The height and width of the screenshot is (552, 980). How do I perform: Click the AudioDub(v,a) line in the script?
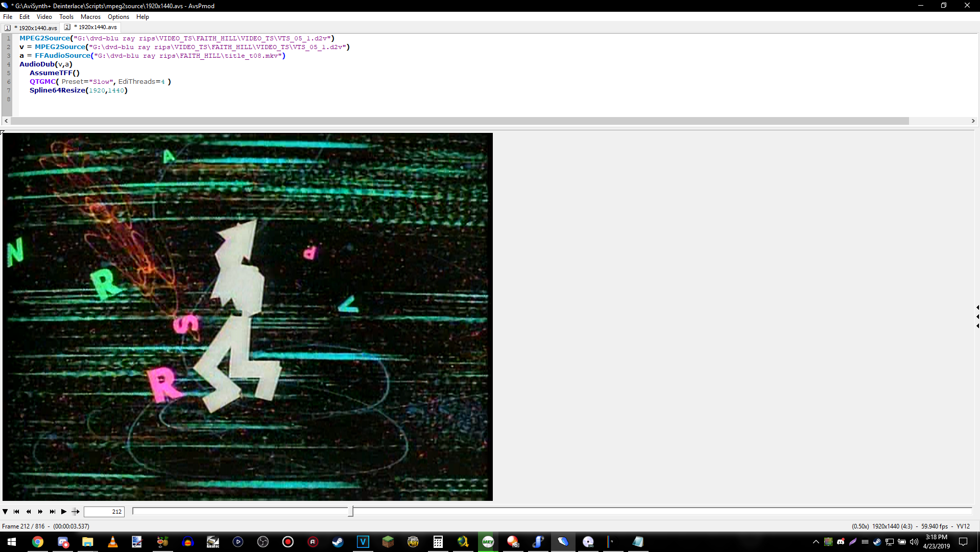(x=46, y=64)
